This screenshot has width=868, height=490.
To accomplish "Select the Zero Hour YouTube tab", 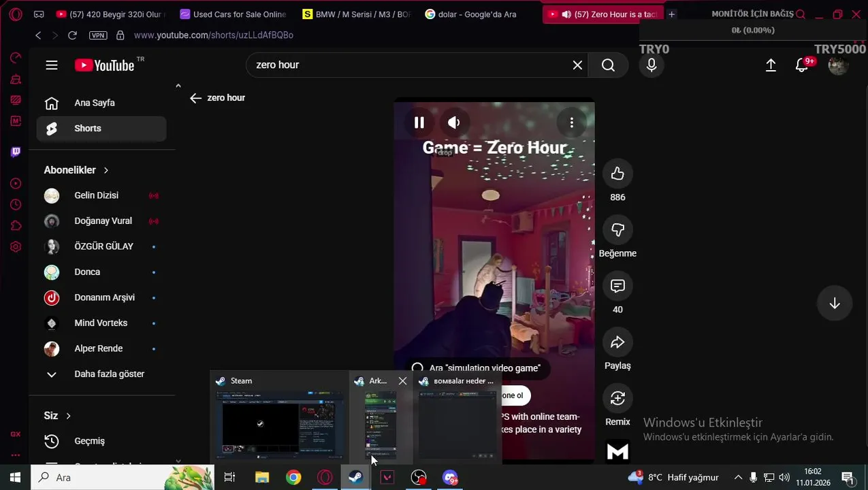I will (x=602, y=14).
